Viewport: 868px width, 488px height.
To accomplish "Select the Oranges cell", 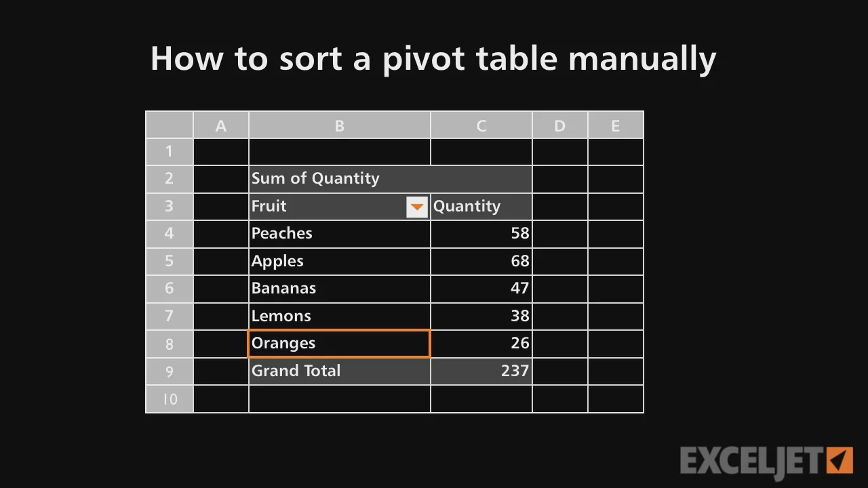I will [339, 344].
